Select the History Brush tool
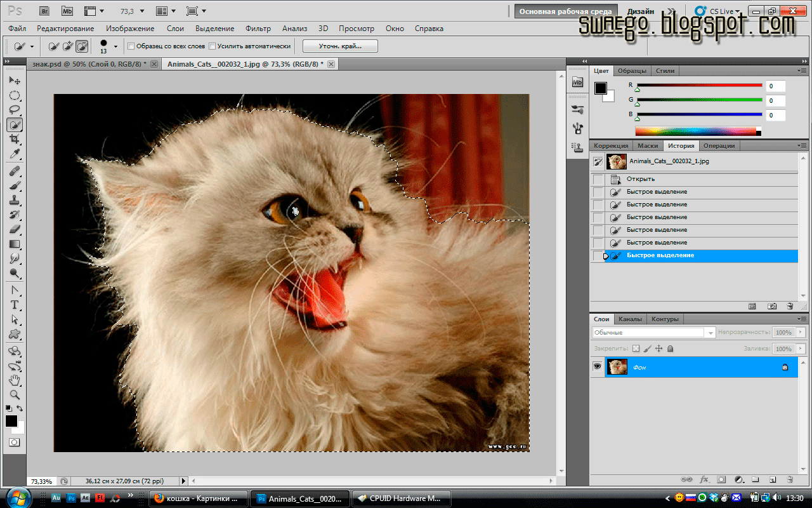812x508 pixels. tap(15, 215)
